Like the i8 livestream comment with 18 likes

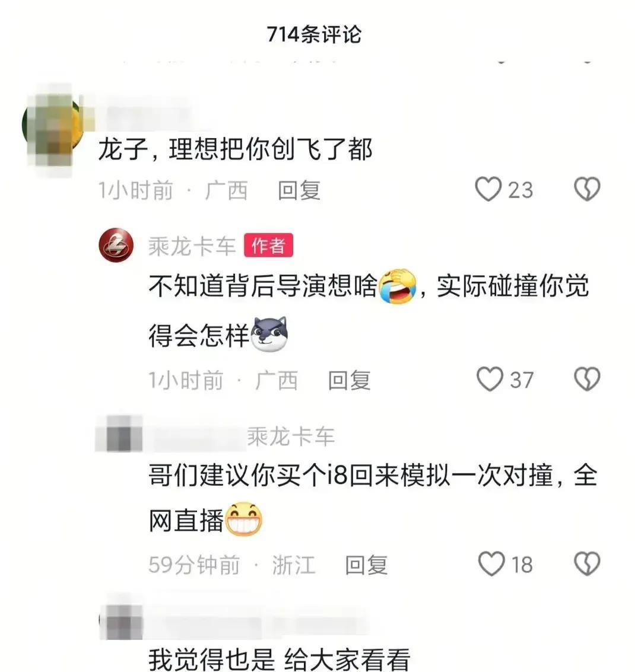(491, 563)
